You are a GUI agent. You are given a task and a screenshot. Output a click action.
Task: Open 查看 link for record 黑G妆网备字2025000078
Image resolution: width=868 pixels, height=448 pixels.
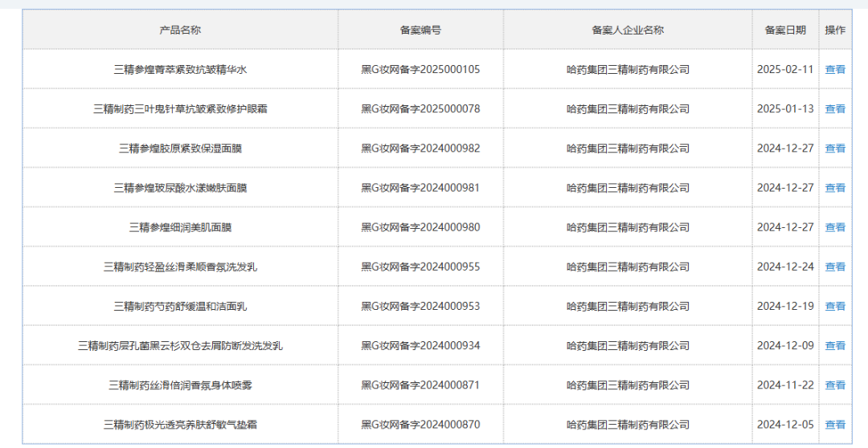pos(835,109)
